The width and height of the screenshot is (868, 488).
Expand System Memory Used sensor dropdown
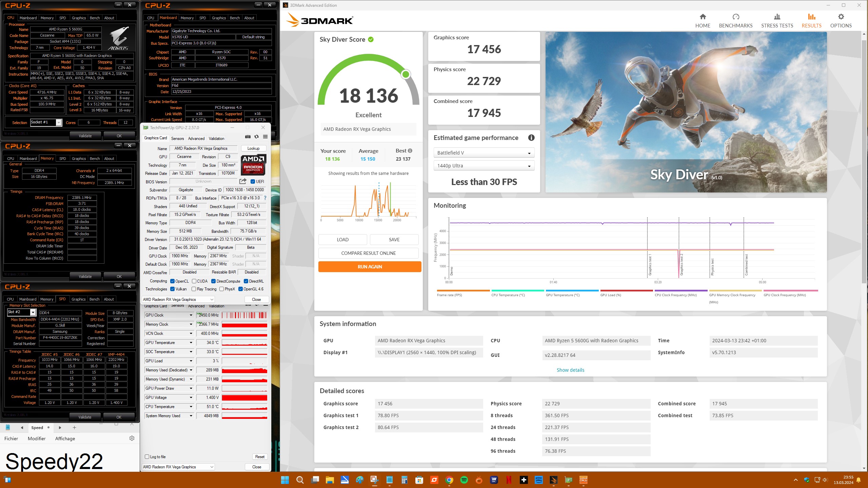(191, 416)
